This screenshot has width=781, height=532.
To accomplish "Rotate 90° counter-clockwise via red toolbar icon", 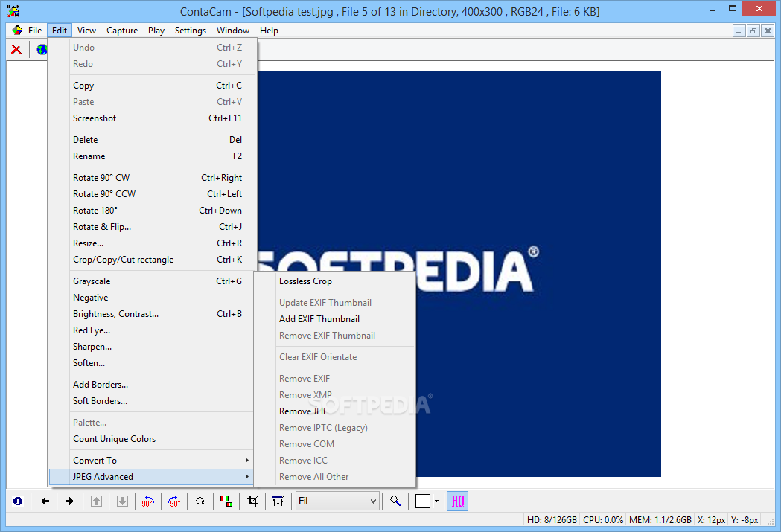I will [x=148, y=501].
